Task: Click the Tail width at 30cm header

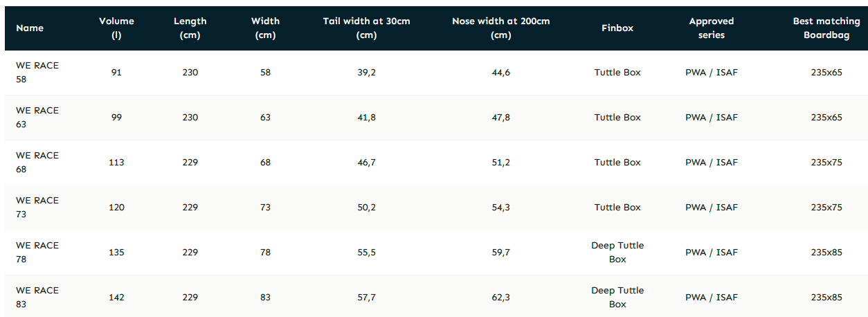Action: [x=366, y=28]
